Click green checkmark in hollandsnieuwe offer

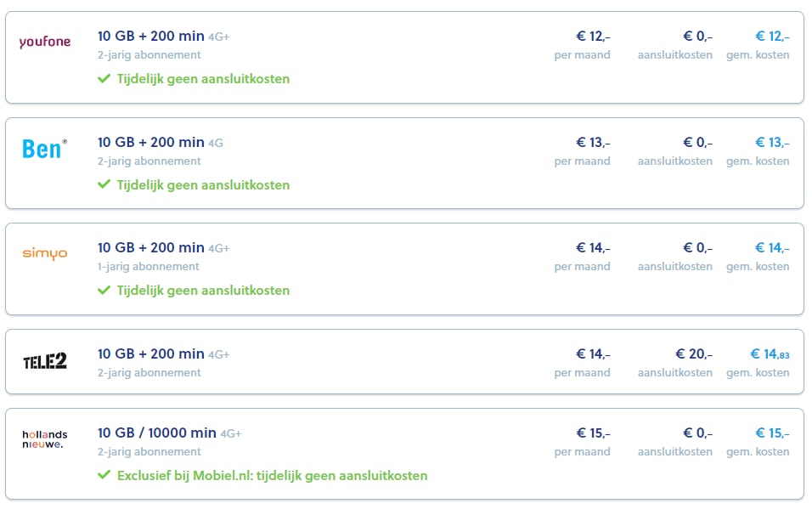point(104,475)
